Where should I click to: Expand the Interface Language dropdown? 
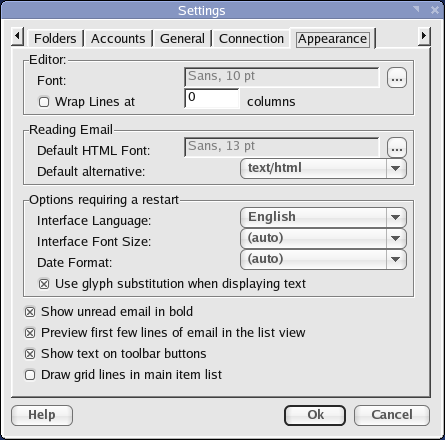(323, 217)
